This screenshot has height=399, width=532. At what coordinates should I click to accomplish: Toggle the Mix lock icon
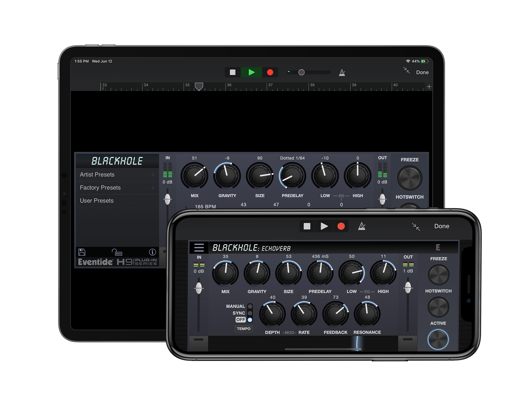pyautogui.click(x=117, y=252)
